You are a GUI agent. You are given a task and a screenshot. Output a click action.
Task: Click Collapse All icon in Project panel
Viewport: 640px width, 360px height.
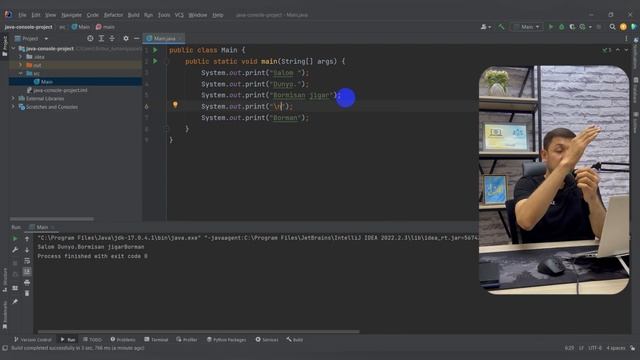coord(112,38)
